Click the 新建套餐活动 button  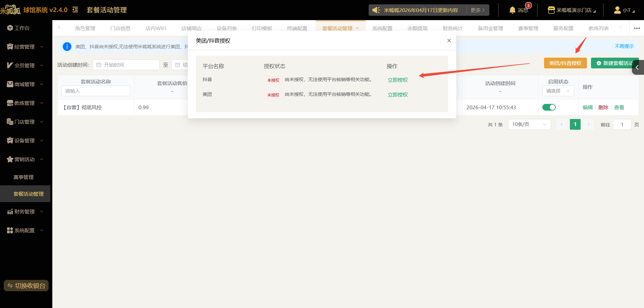(614, 63)
